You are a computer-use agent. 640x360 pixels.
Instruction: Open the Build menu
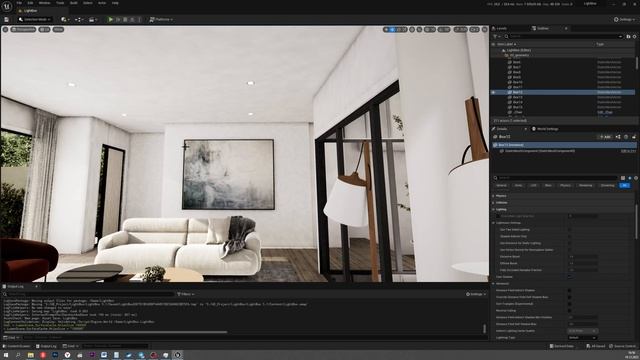73,3
